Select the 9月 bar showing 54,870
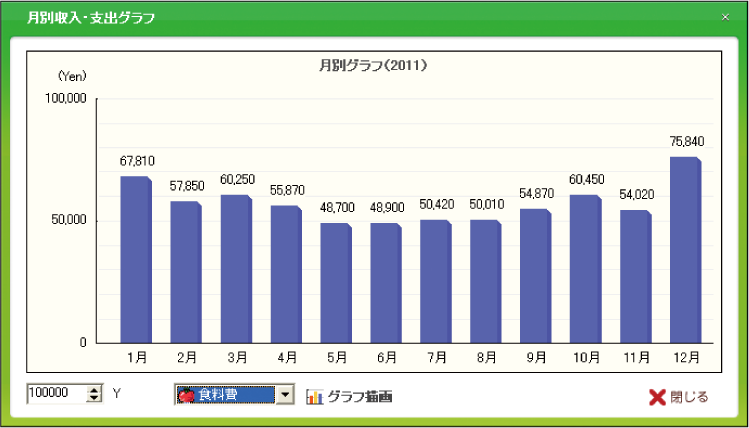The width and height of the screenshot is (749, 428). (535, 276)
